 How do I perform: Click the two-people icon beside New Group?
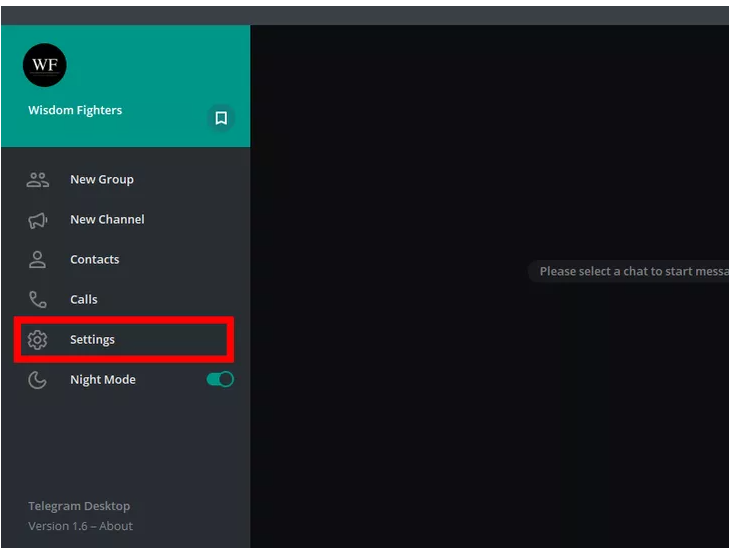pyautogui.click(x=38, y=180)
